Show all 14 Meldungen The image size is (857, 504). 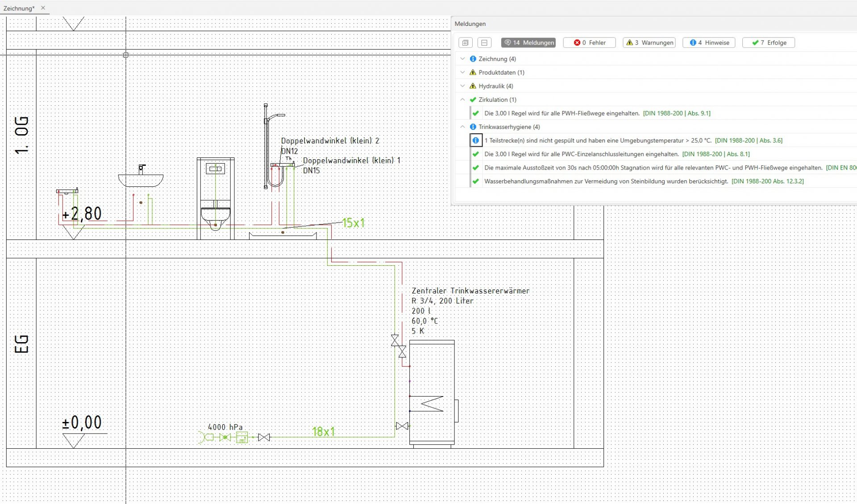(528, 43)
